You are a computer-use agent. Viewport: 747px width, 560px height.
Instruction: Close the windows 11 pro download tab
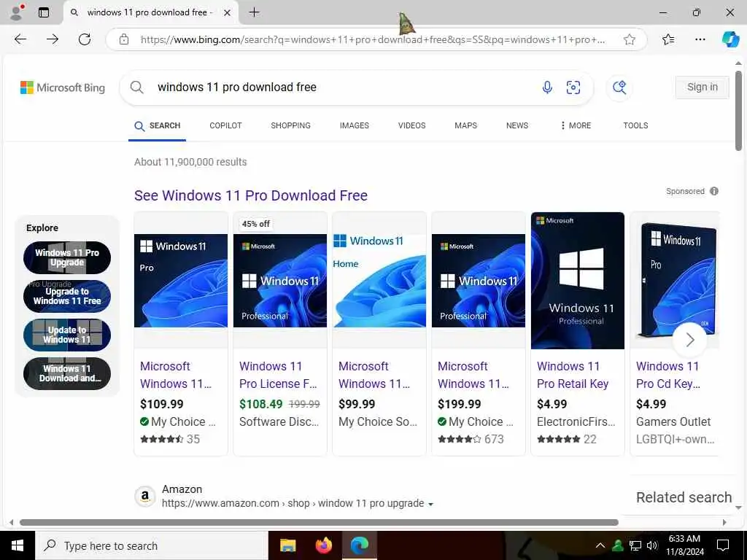228,12
